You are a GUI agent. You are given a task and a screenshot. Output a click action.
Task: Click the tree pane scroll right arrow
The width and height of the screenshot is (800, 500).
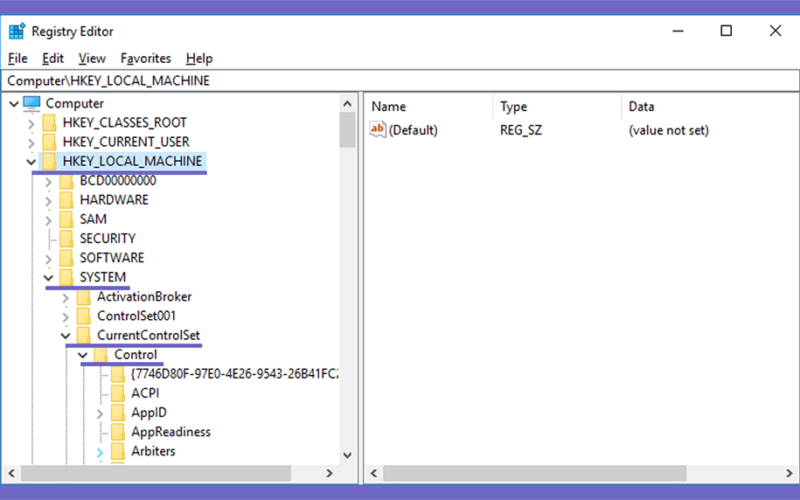point(330,473)
